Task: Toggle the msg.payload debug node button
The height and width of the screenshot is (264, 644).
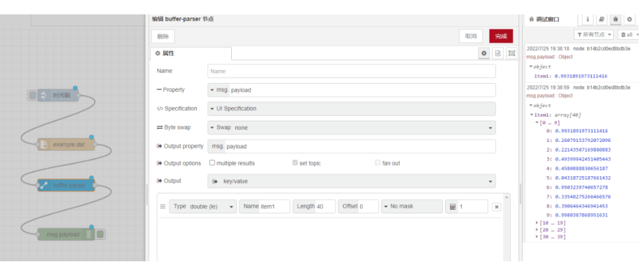Action: [x=100, y=235]
